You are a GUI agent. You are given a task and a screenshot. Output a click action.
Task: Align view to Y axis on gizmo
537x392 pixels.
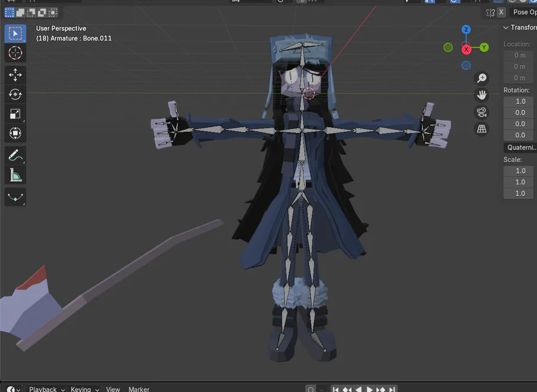(484, 47)
